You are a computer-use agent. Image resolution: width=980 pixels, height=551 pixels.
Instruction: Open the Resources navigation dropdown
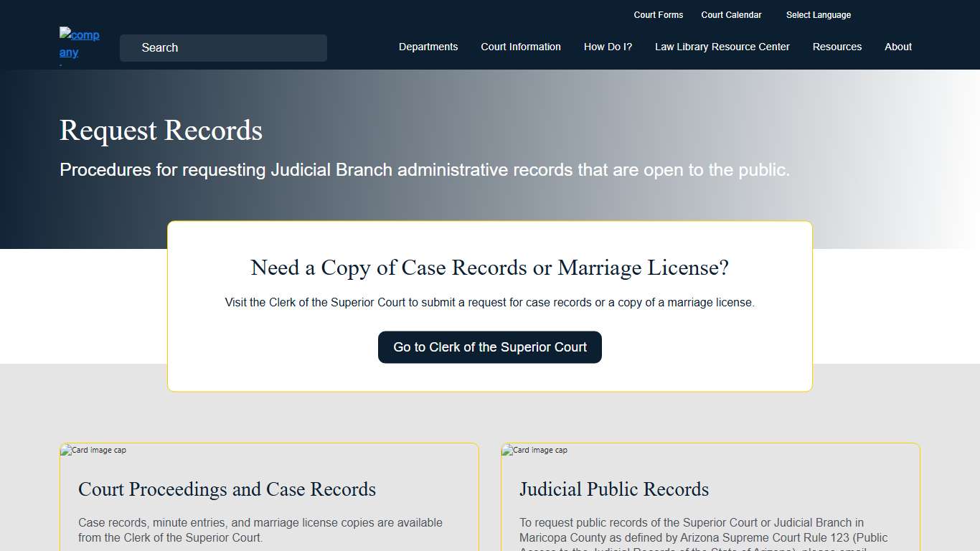pos(837,47)
